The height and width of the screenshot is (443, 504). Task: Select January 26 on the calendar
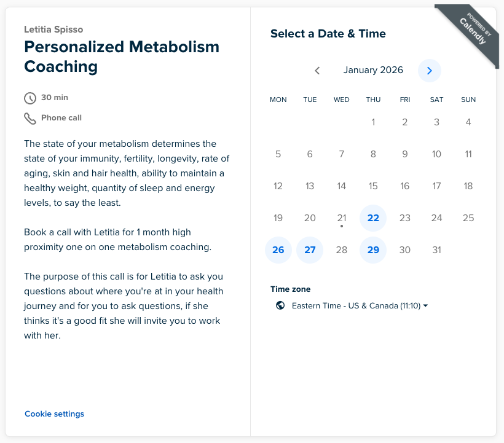tap(278, 250)
